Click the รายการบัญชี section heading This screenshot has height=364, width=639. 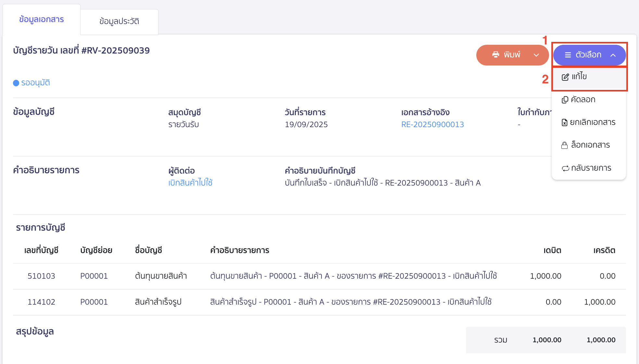coord(41,228)
